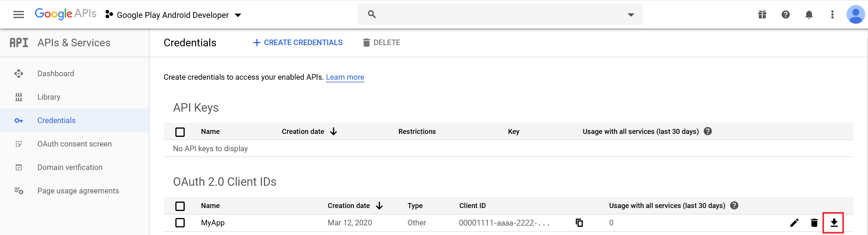
Task: Go to the Dashboard sidebar item
Action: 56,74
